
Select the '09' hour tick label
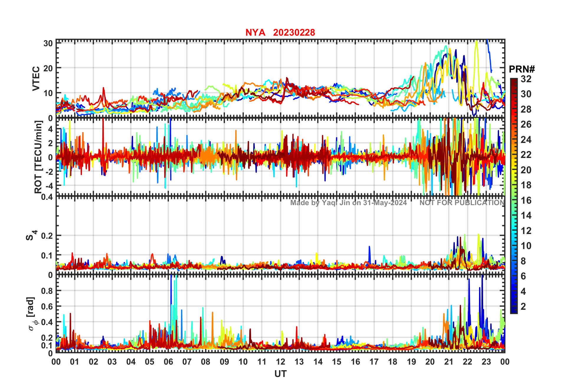pyautogui.click(x=224, y=362)
